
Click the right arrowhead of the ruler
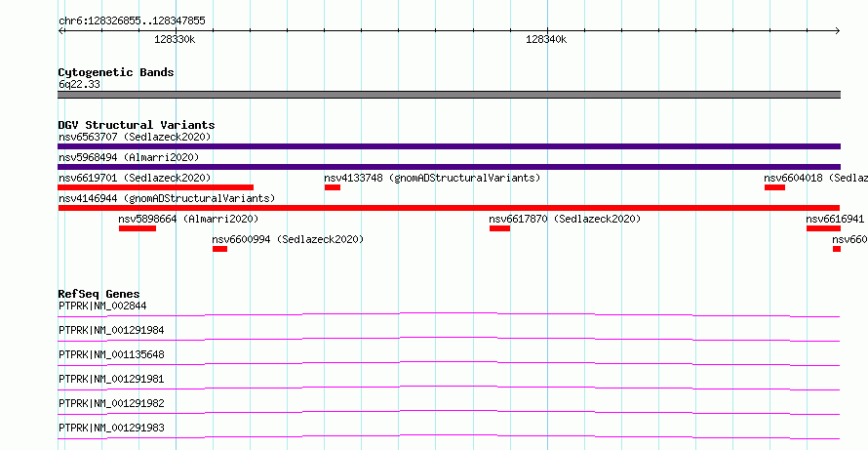coord(838,31)
